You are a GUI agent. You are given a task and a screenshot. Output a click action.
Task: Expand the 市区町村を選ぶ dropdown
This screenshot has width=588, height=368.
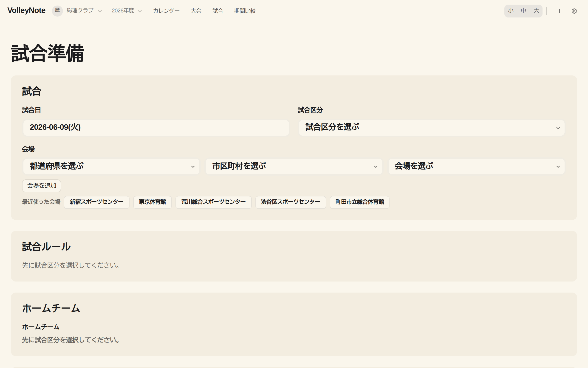coord(294,167)
